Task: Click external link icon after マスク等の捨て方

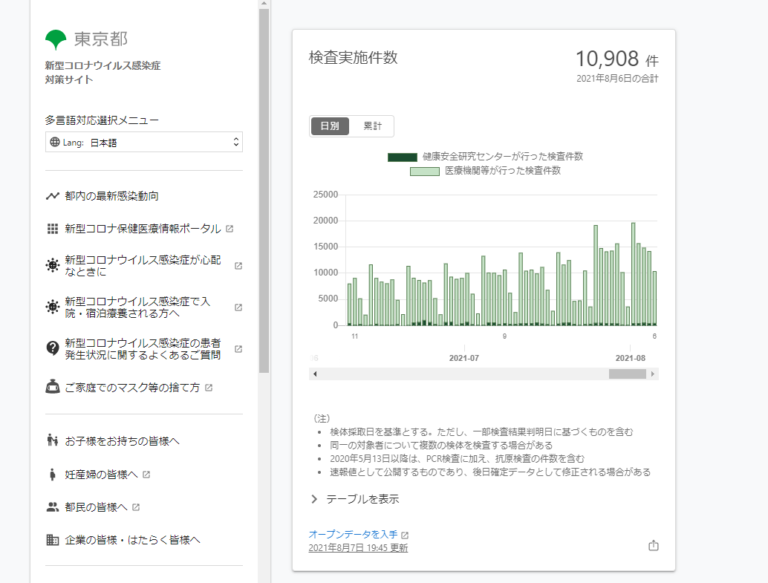Action: pyautogui.click(x=209, y=388)
